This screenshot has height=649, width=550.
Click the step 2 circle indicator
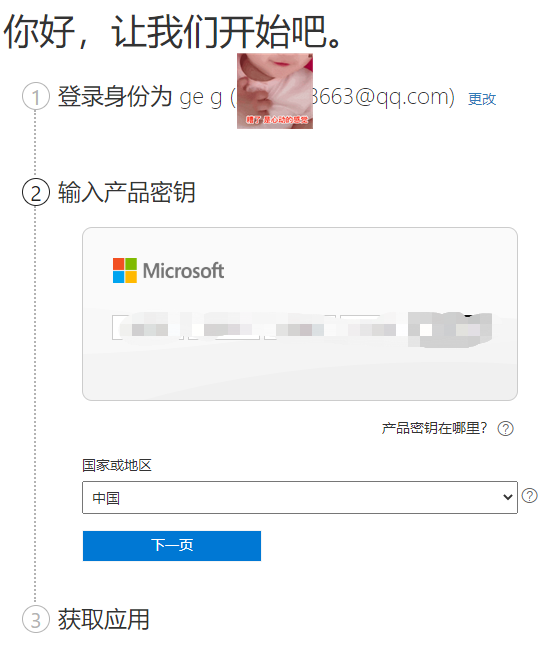[36, 192]
